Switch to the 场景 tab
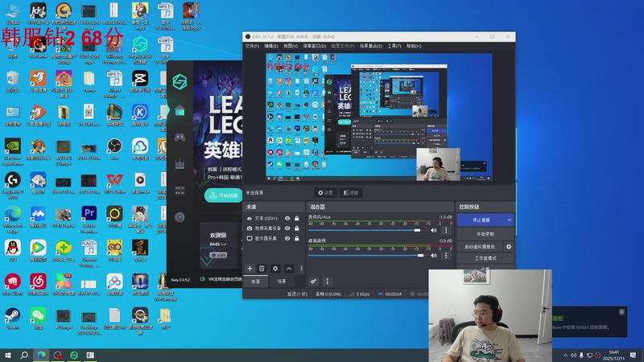The image size is (644, 362). 282,282
